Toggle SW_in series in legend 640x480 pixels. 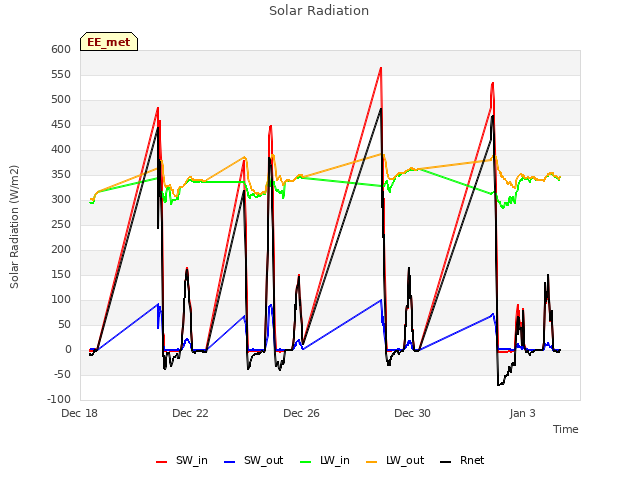(x=182, y=460)
